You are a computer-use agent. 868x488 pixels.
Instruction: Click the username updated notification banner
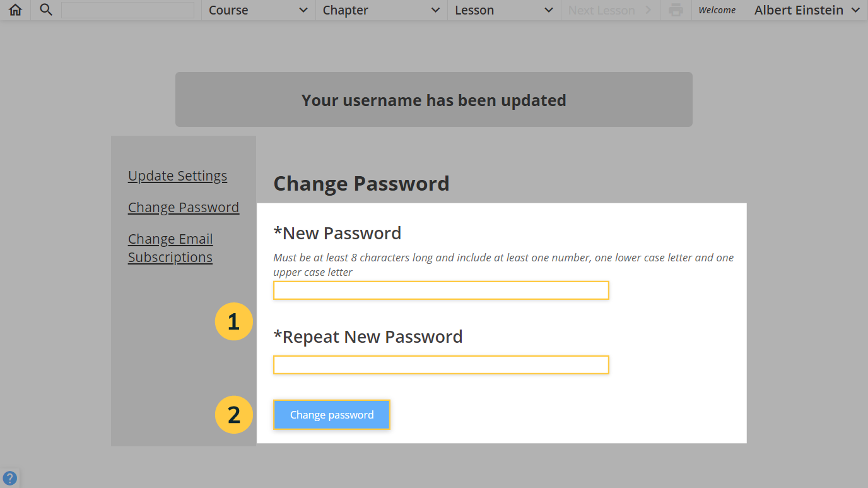(433, 99)
